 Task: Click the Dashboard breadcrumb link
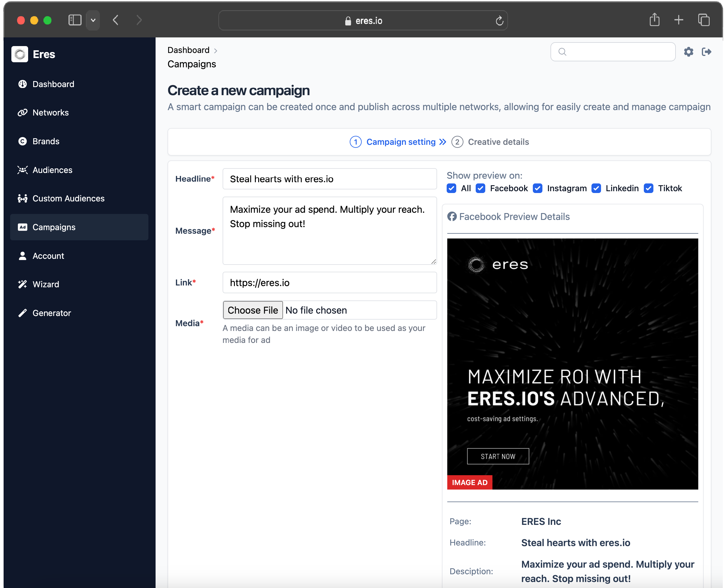coord(188,50)
